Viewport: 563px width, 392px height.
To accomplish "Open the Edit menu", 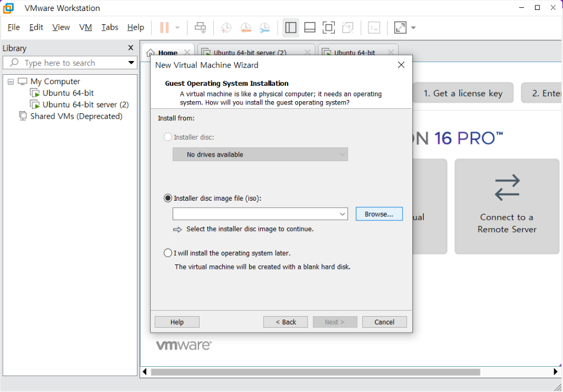I will [x=36, y=27].
